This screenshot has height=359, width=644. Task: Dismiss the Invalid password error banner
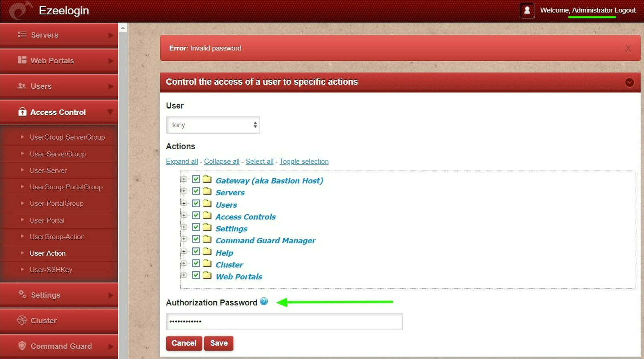[628, 49]
